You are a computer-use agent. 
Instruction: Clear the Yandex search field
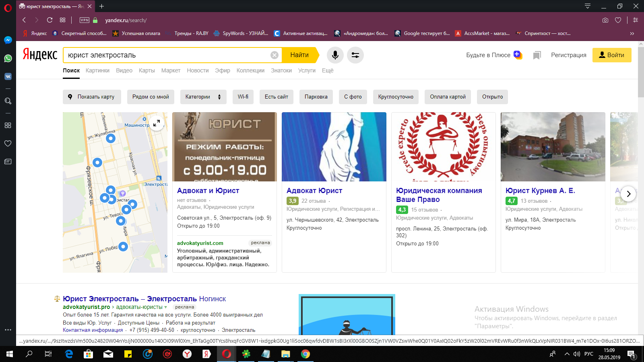tap(275, 55)
